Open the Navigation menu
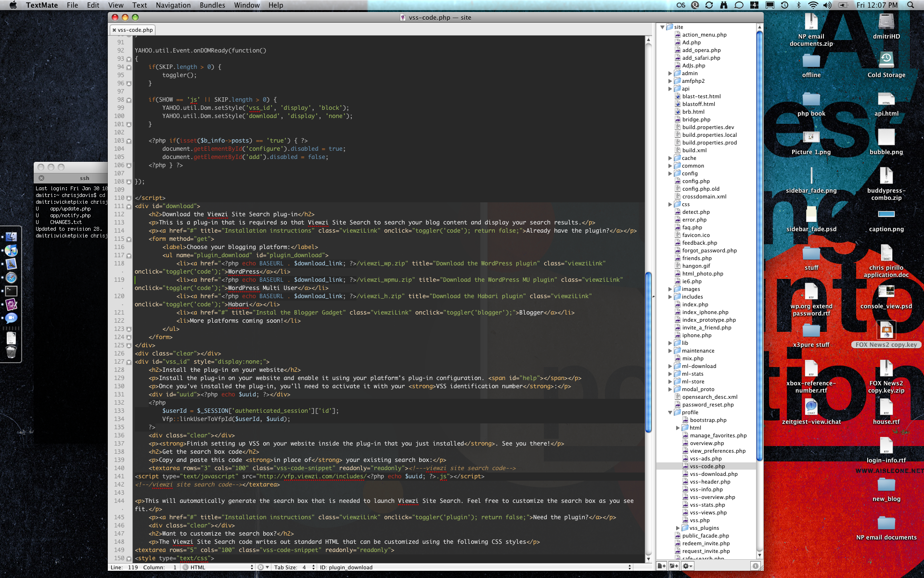Screen dimensions: 924x578 pos(173,5)
